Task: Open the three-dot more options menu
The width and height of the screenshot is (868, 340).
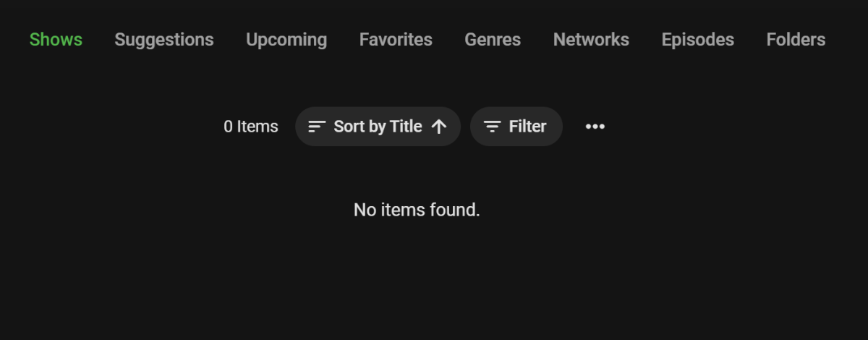Action: point(595,127)
